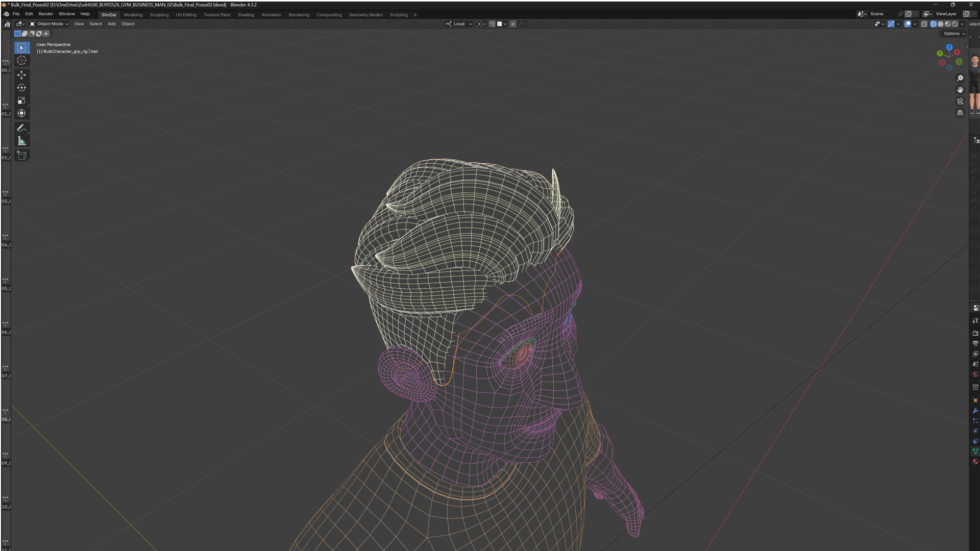Open the Local transform orientation dropdown

point(459,24)
